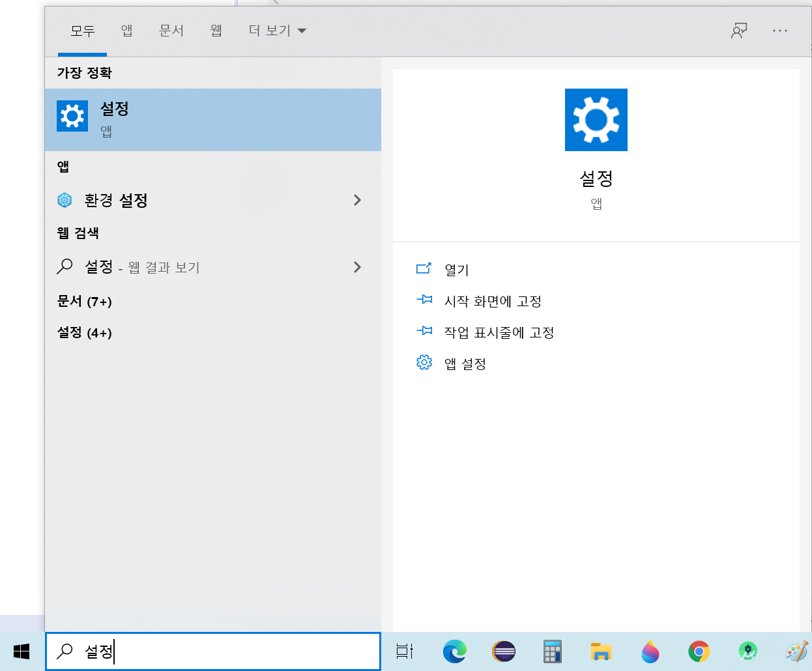Click the feedback icon in search header

coord(738,31)
